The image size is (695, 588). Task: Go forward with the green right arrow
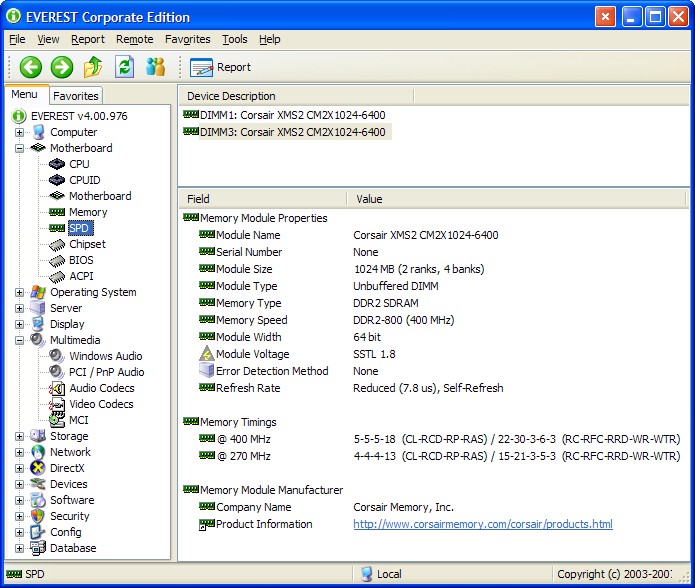tap(62, 67)
